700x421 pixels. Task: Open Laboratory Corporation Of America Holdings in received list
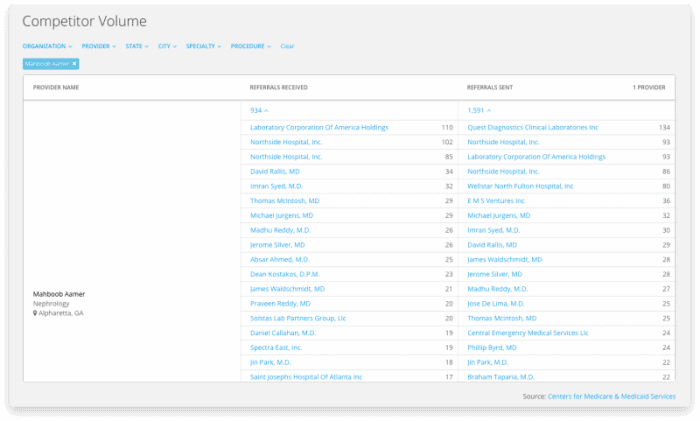click(319, 127)
